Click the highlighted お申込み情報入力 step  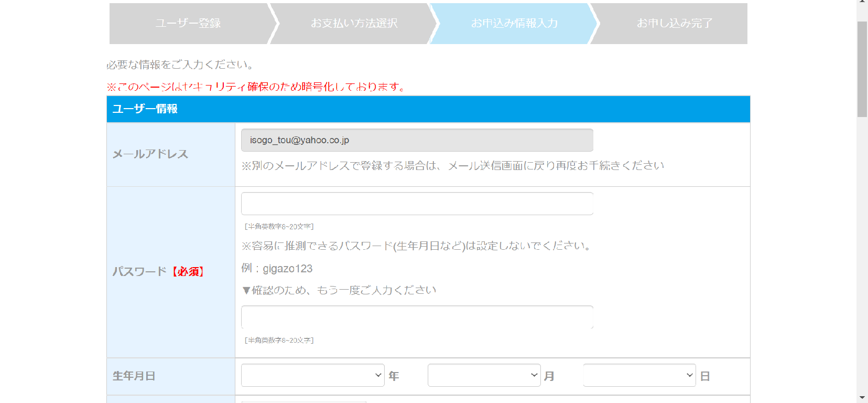[514, 24]
